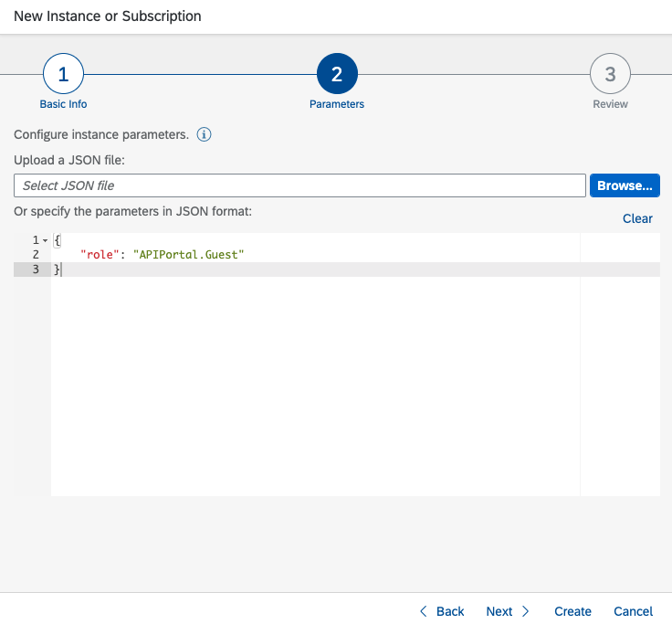Click the "APIPortal.Guest" value in editor
Image resolution: width=672 pixels, height=624 pixels.
pyautogui.click(x=188, y=255)
